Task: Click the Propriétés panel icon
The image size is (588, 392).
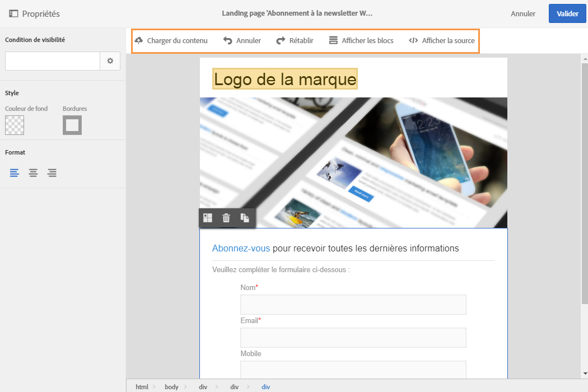Action: click(13, 14)
